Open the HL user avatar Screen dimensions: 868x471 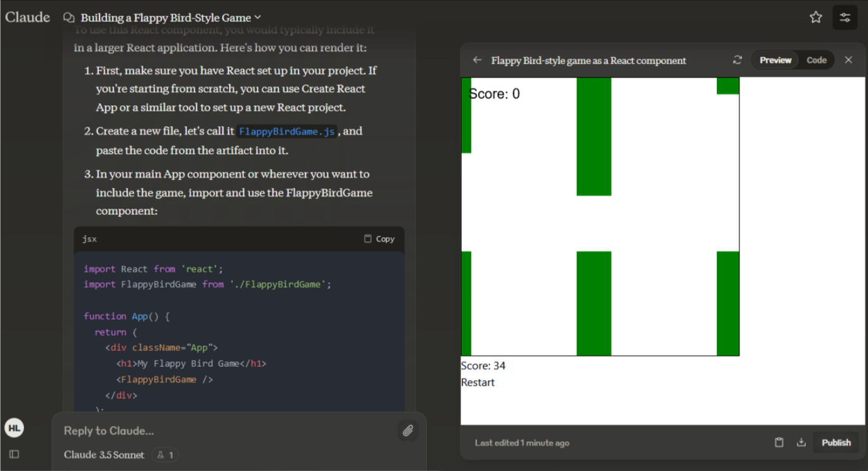(14, 428)
